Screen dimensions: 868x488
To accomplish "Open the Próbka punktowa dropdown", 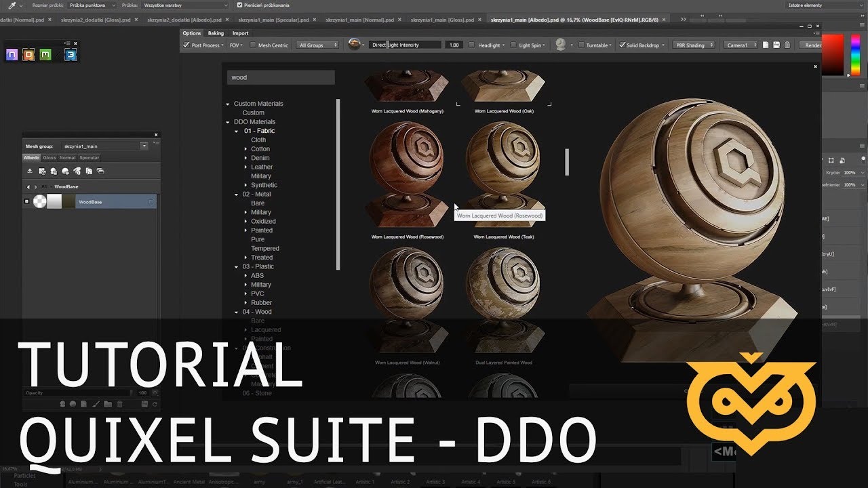I will point(92,5).
